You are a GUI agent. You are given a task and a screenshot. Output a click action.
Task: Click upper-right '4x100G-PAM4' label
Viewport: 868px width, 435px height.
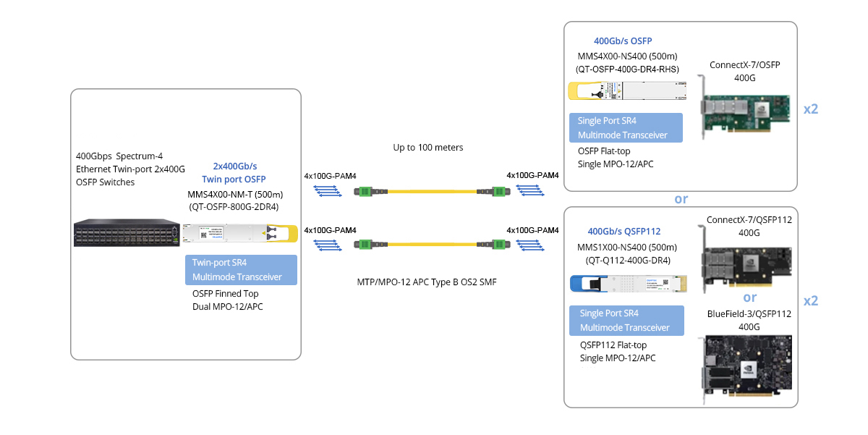coord(532,176)
